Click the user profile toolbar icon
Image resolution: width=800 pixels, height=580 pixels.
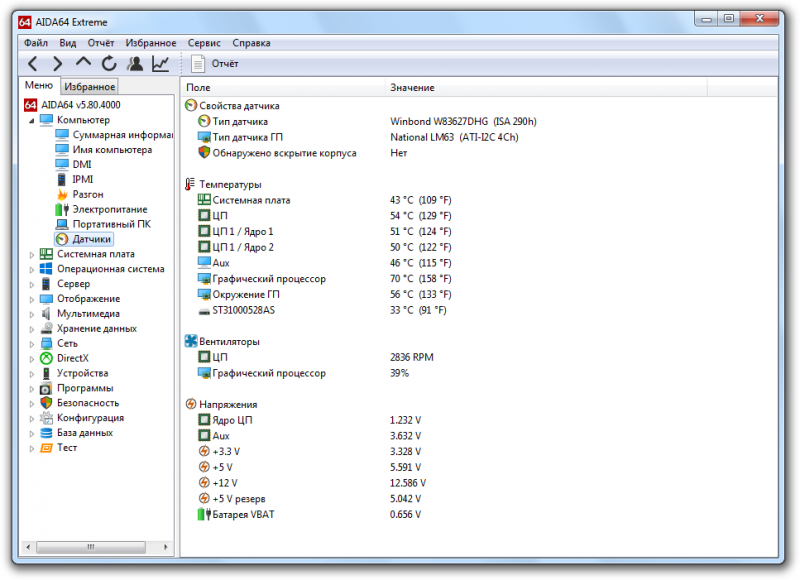pyautogui.click(x=135, y=64)
